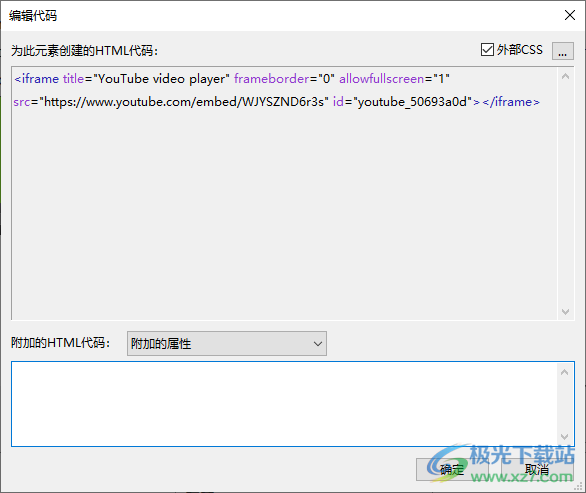586x493 pixels.
Task: Focus the additional HTML code input box
Action: pyautogui.click(x=284, y=404)
